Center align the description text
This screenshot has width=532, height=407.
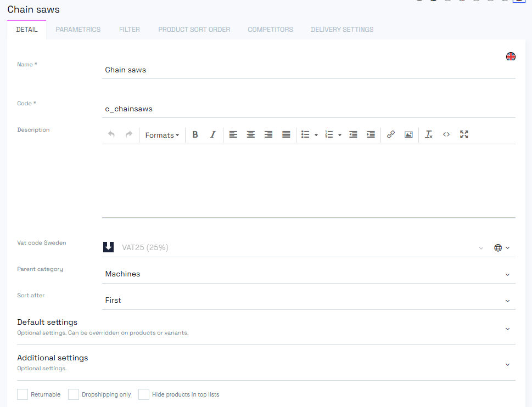tap(251, 135)
